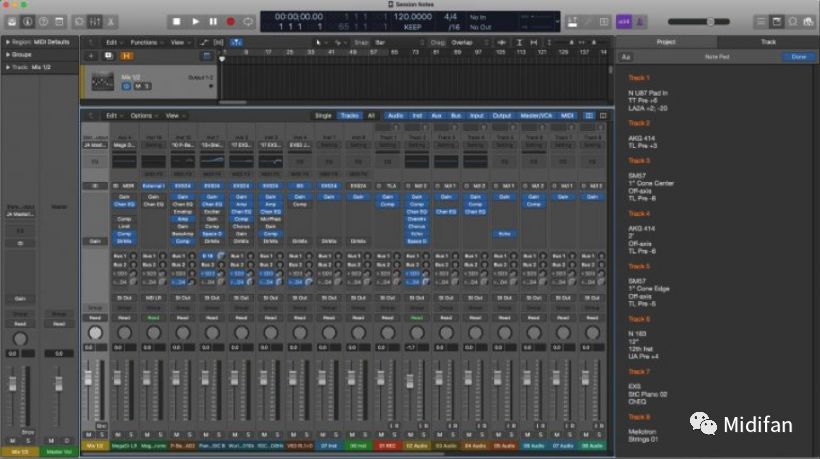Switch to the Track notes tab
Screen dimensions: 820x459
coord(768,42)
